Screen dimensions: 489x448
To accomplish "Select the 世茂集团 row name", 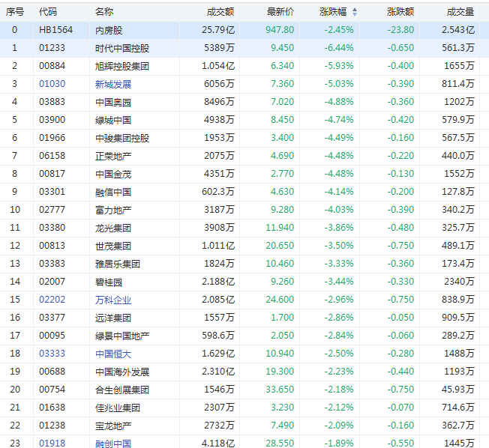I will point(113,246).
